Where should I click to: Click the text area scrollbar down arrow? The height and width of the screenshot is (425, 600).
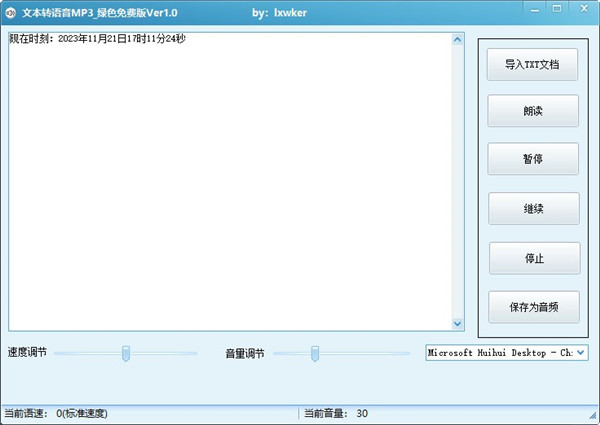[457, 324]
